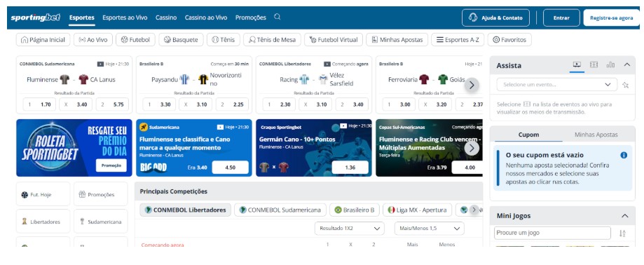Open the Resultado 1X2 market dropdown

[350, 229]
